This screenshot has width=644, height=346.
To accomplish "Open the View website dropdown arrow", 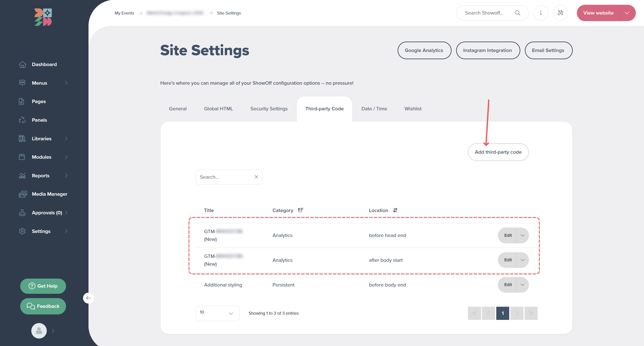I will pos(627,13).
